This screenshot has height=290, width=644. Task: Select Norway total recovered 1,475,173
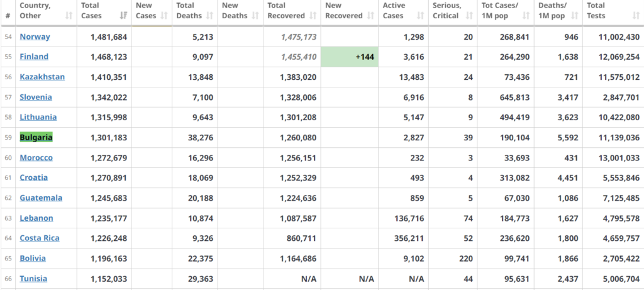[299, 37]
